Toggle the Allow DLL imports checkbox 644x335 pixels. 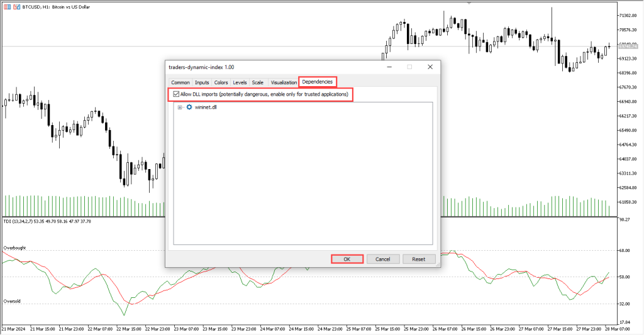click(176, 94)
